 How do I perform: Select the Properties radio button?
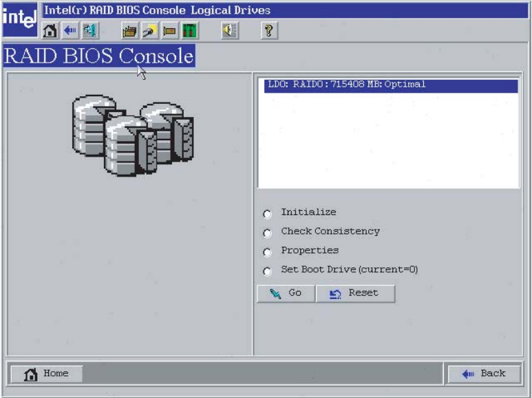[267, 252]
